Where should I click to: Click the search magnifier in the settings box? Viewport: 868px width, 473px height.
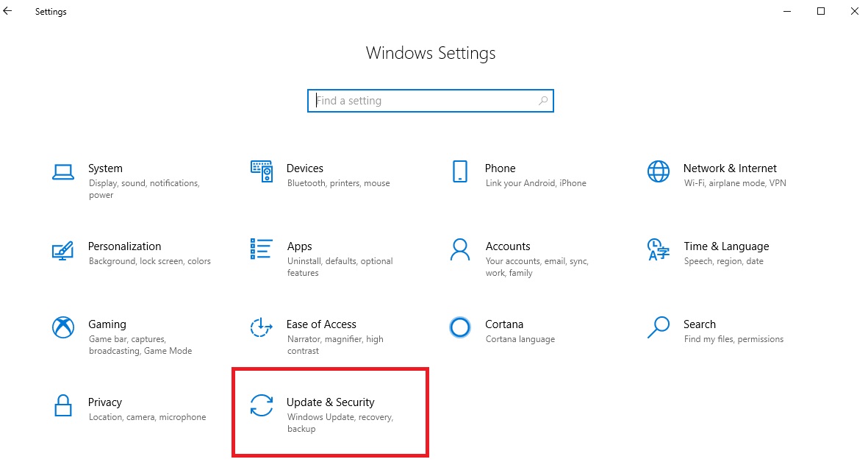tap(542, 101)
